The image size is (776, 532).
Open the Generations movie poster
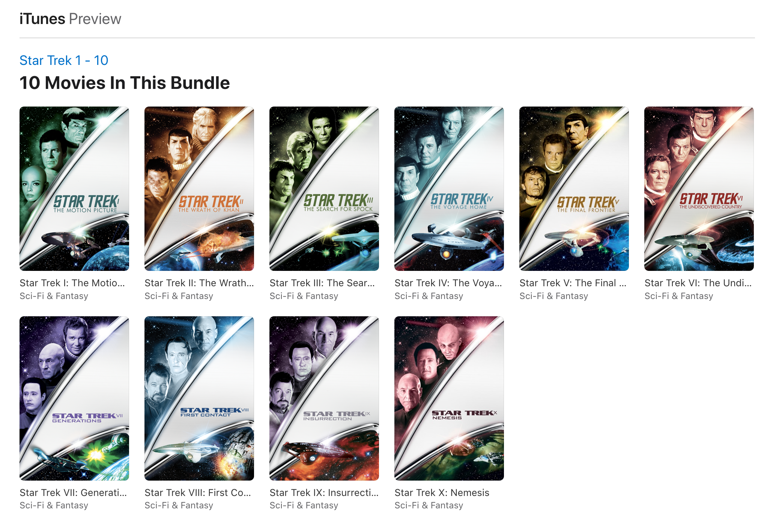74,398
